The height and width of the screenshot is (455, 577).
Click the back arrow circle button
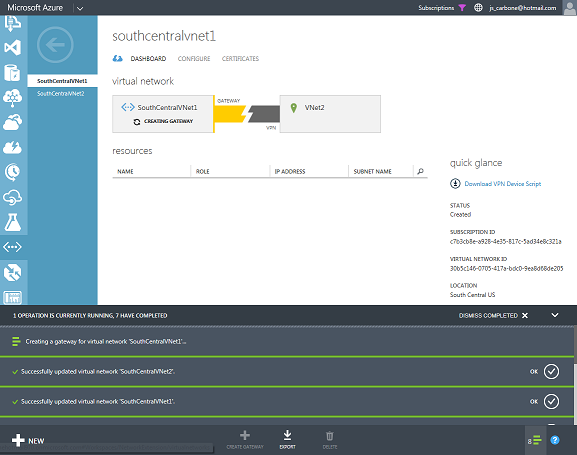pos(55,45)
